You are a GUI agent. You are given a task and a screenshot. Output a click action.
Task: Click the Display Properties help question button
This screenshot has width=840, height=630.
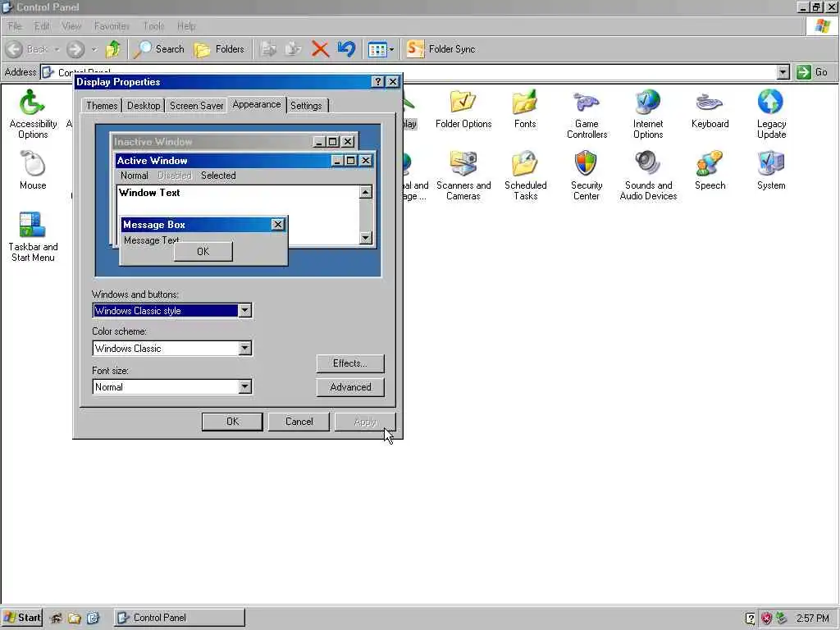[377, 81]
